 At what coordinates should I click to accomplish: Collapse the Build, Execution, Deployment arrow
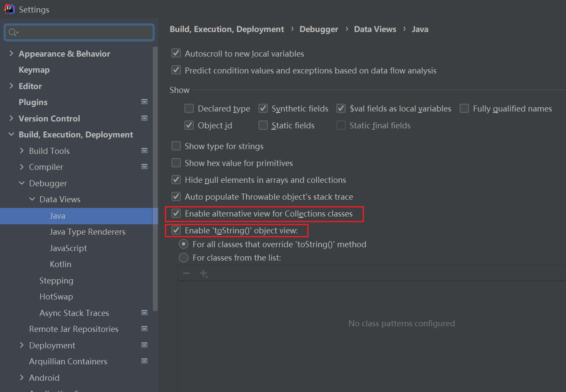[x=11, y=134]
